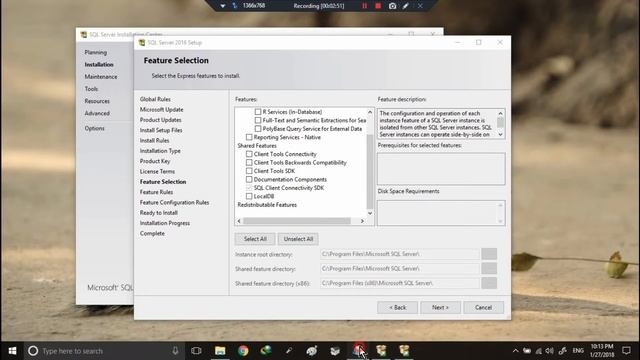640x360 pixels.
Task: Open Resources in SQL Server Installation Center
Action: tap(97, 101)
